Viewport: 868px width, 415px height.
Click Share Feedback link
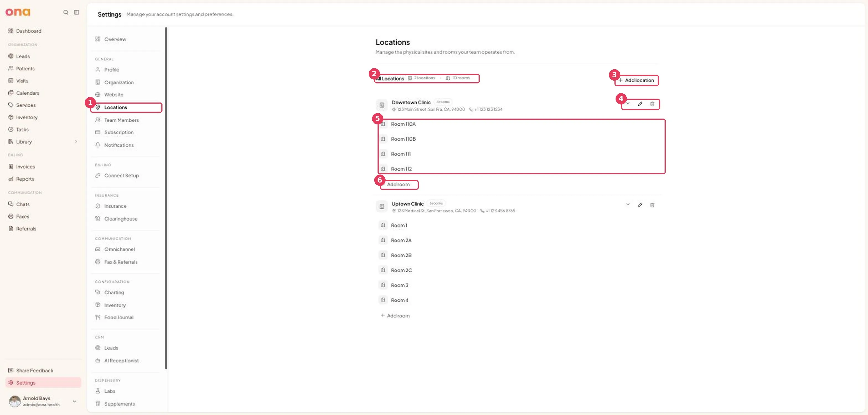(43, 370)
